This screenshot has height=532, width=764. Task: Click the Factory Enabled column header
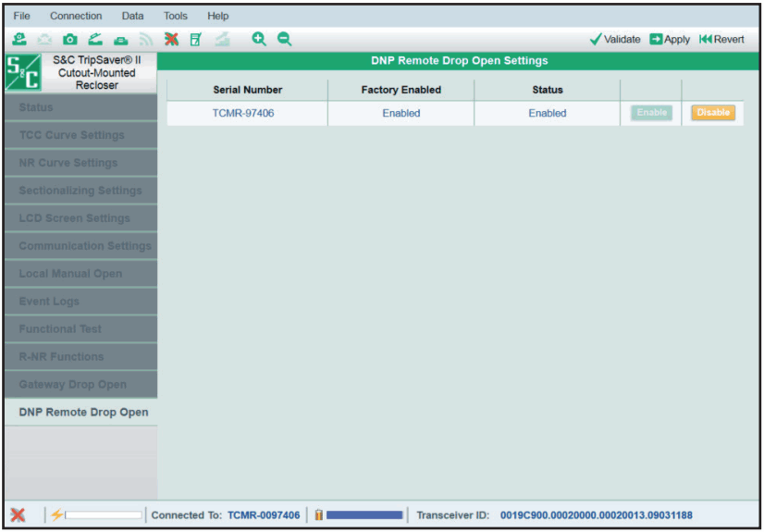(x=401, y=90)
